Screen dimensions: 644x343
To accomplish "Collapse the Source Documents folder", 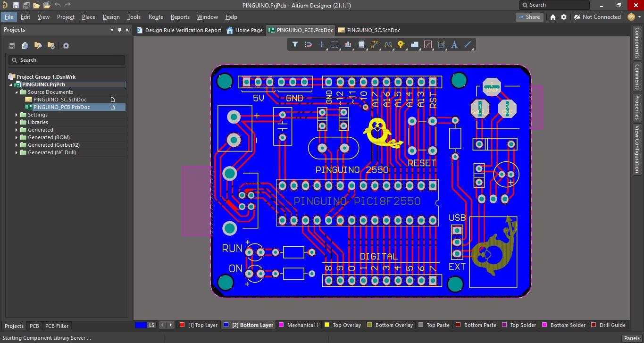I will (17, 92).
